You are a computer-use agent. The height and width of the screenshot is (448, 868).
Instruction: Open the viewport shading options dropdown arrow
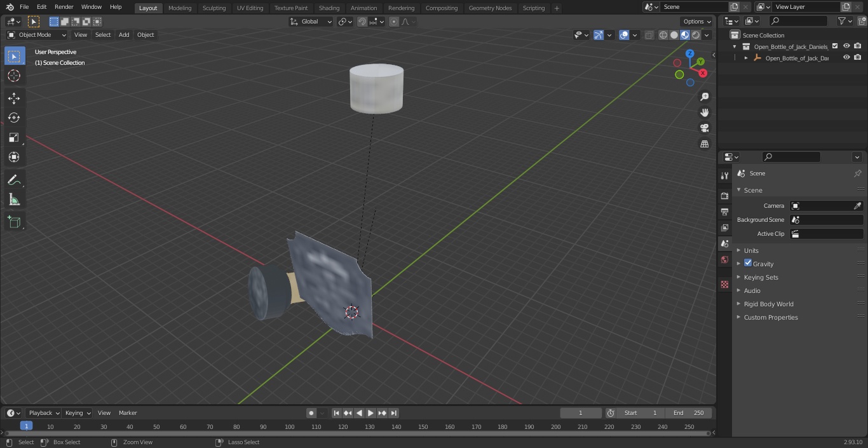pos(707,35)
